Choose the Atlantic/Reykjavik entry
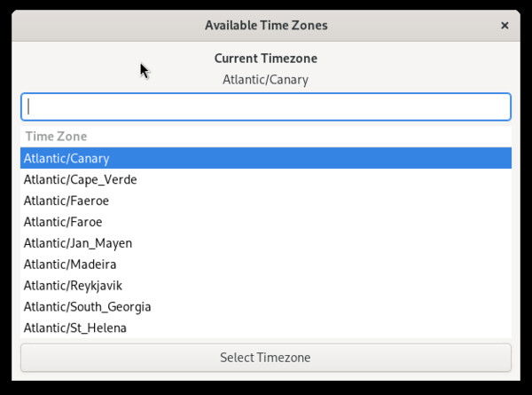The image size is (532, 395). click(x=73, y=286)
